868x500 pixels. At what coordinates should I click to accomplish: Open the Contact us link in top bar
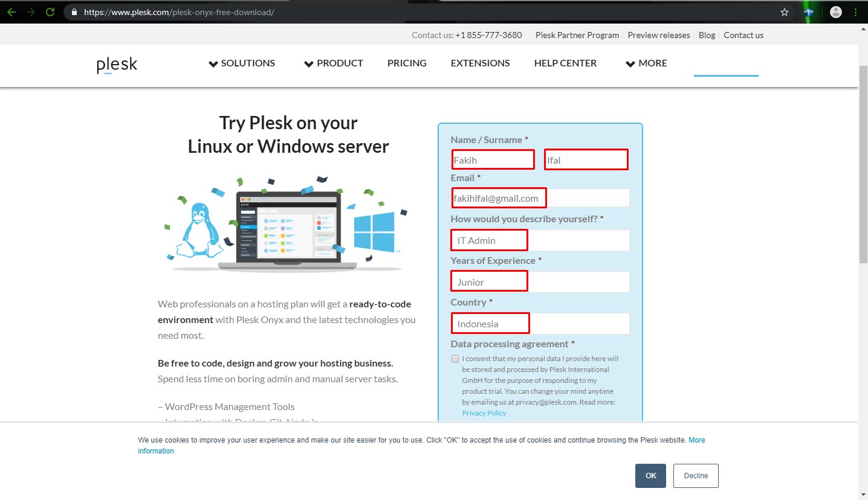tap(743, 35)
